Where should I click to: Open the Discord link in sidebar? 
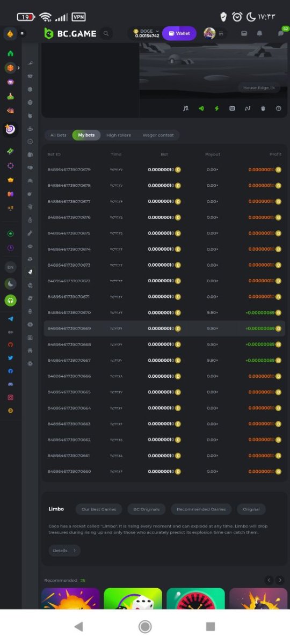tap(10, 384)
